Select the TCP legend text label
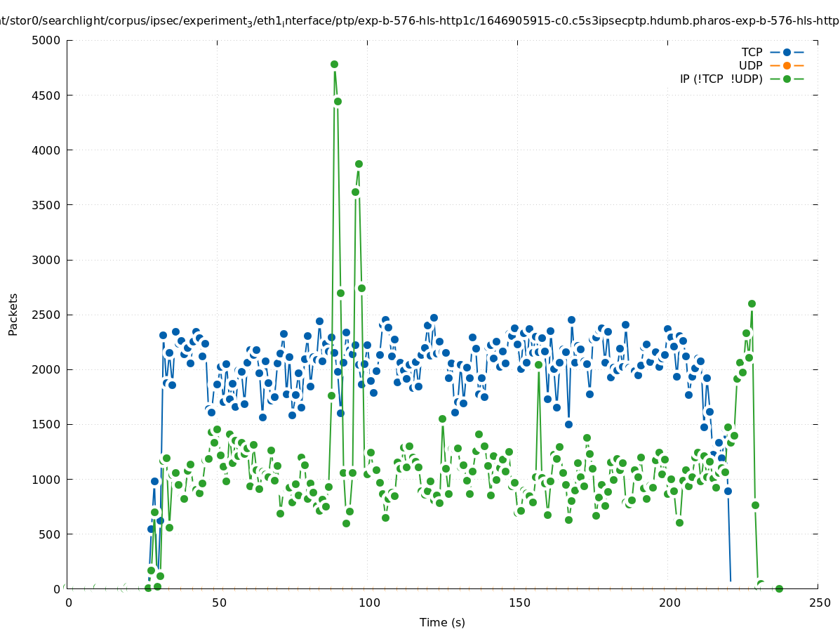 [x=752, y=53]
